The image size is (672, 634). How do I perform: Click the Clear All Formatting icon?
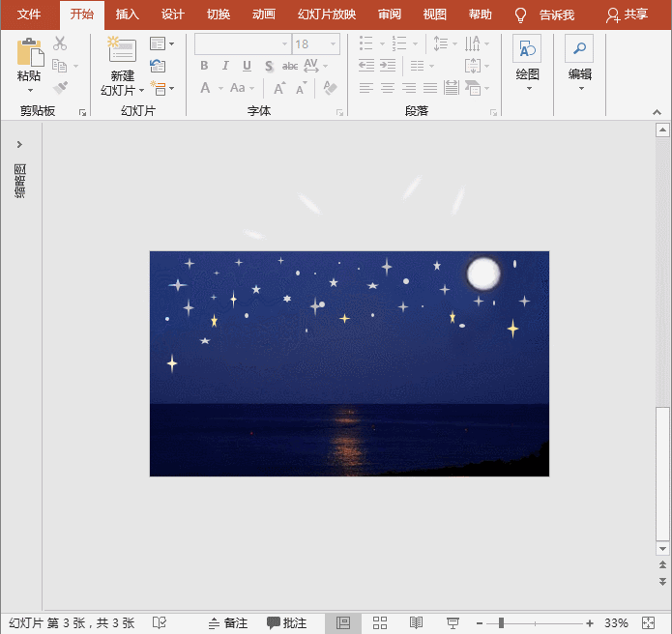(330, 88)
